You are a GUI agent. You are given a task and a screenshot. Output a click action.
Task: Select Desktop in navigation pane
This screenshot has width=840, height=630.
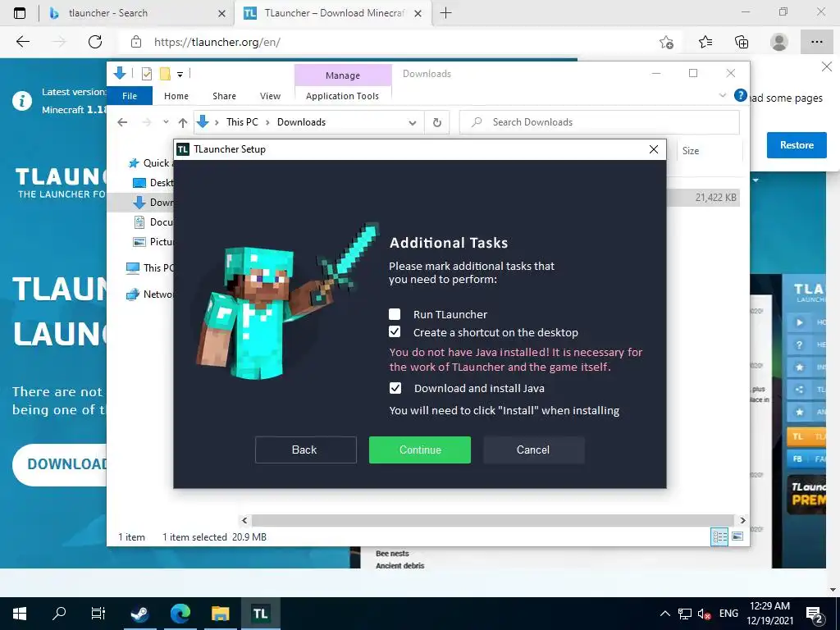153,183
